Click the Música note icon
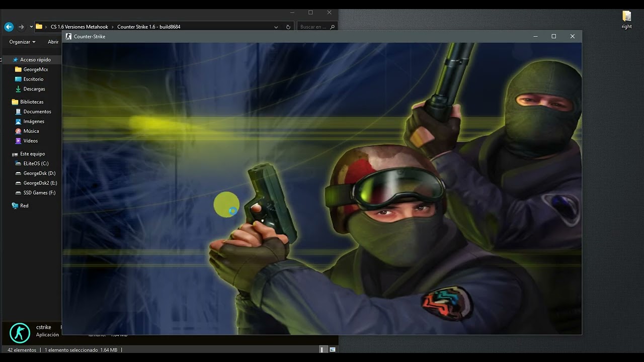The image size is (644, 362). click(18, 131)
